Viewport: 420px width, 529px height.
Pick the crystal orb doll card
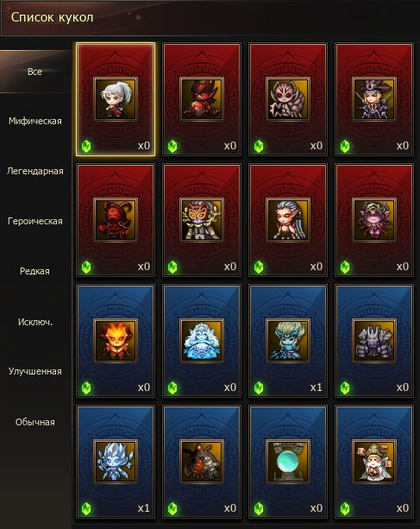click(288, 462)
